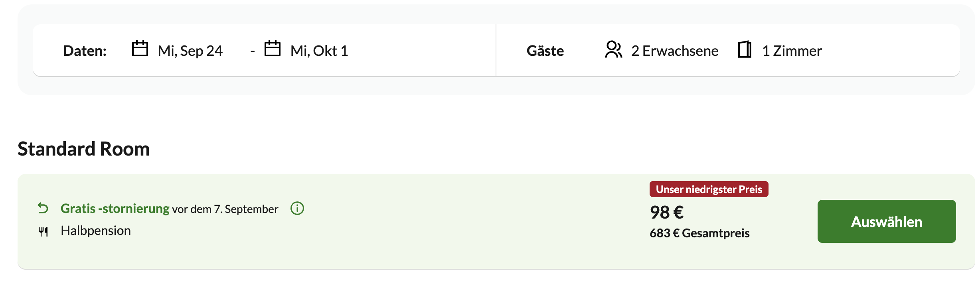Select the Standard Room with Auswählen
Viewport: 980px width, 284px height.
(x=887, y=221)
